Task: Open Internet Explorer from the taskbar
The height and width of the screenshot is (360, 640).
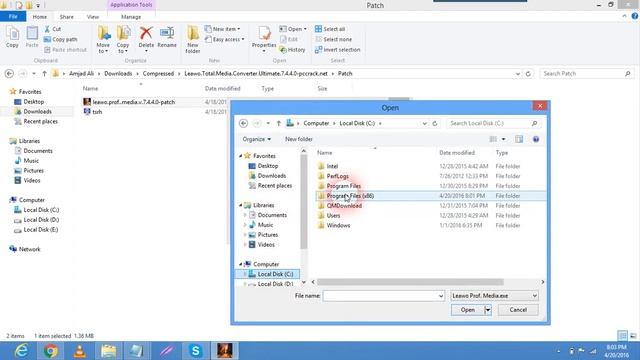Action: click(21, 351)
